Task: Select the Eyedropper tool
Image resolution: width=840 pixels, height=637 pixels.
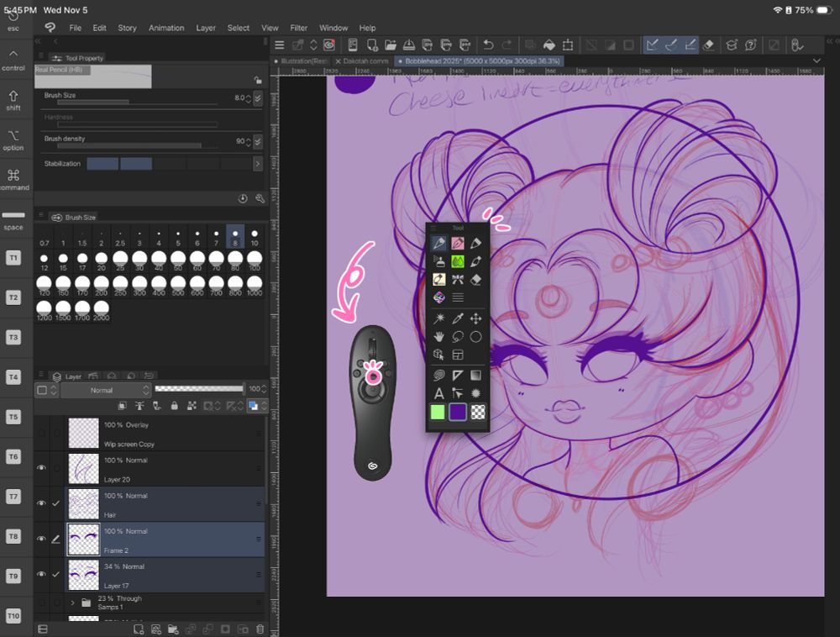Action: (x=458, y=318)
